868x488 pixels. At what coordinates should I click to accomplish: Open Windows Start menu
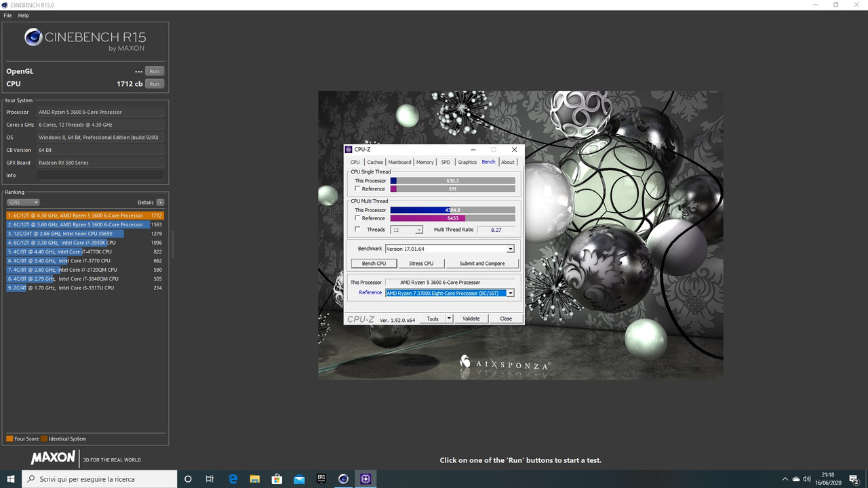point(11,479)
